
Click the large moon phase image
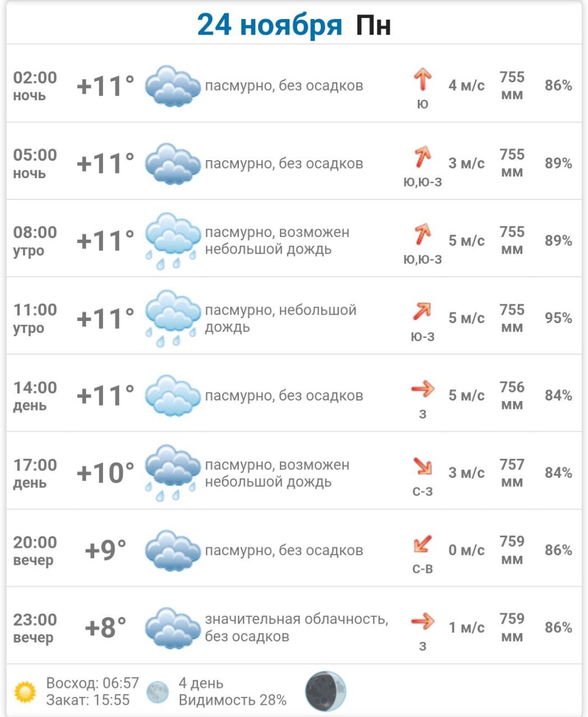click(x=325, y=691)
